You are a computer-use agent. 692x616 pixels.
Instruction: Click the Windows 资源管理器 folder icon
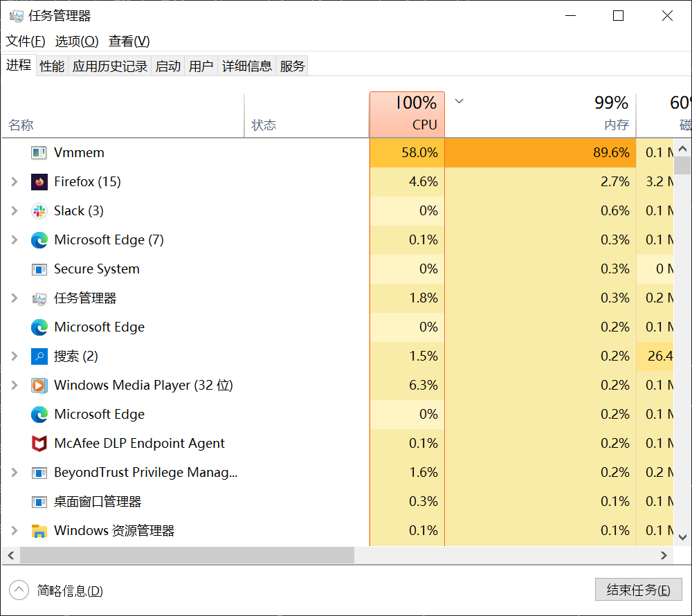pos(39,531)
